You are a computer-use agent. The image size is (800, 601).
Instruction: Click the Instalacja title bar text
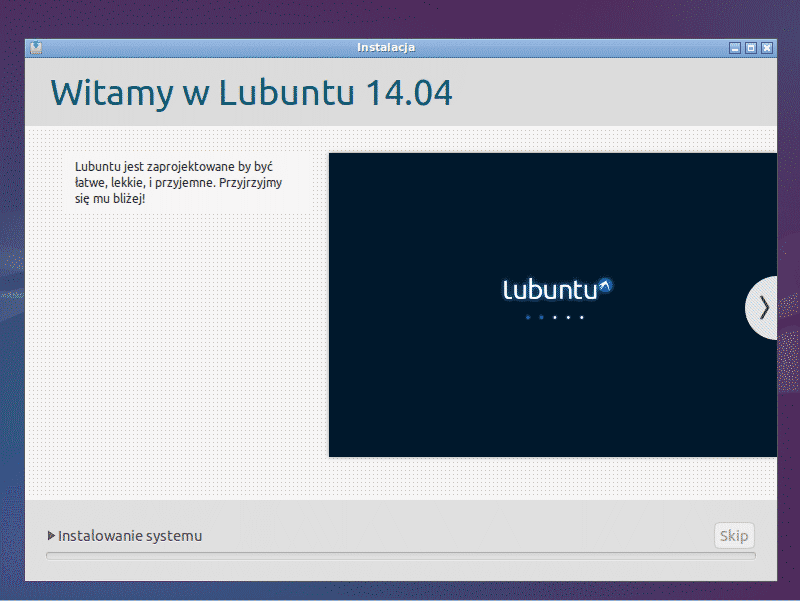tap(385, 47)
